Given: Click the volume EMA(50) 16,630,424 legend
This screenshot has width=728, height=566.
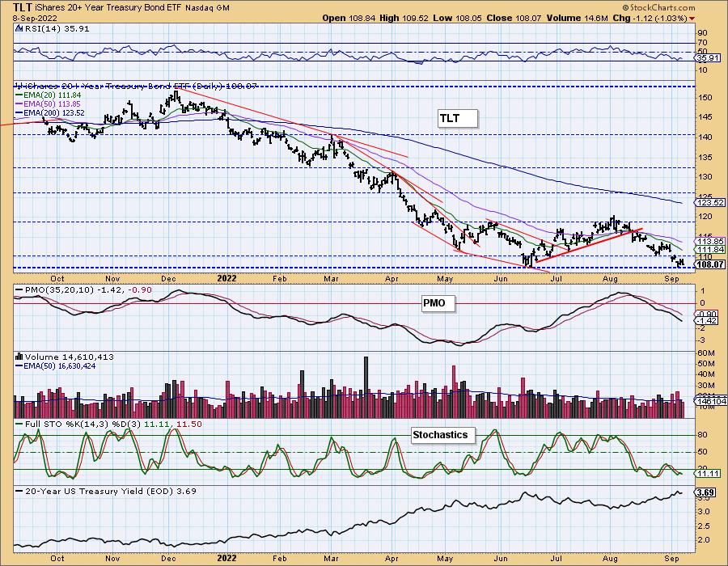Looking at the screenshot, I should (x=56, y=366).
